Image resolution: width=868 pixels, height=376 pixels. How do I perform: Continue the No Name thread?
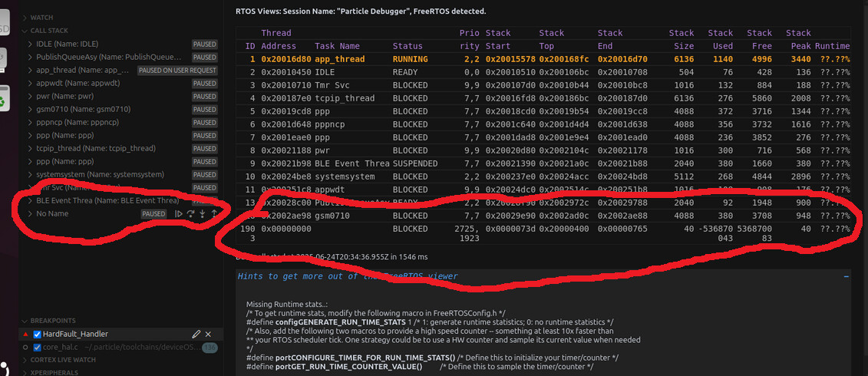tap(179, 214)
